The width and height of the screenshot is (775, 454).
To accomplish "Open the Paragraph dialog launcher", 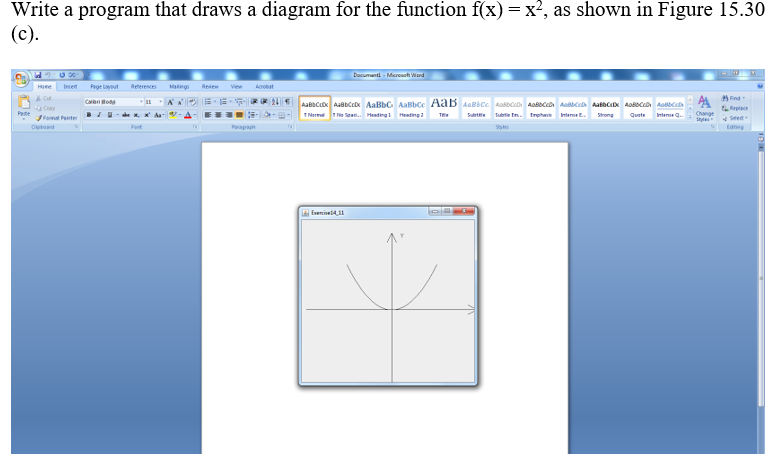I will click(290, 127).
